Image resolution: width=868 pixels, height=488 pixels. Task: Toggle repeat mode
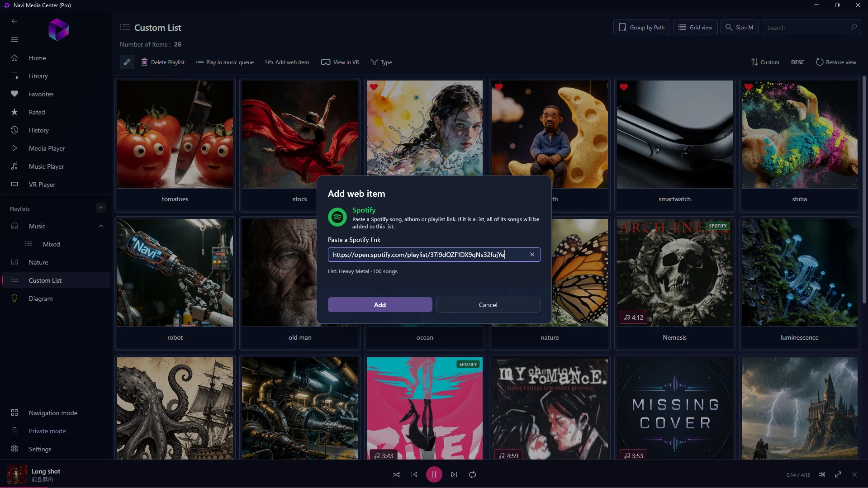coord(472,474)
